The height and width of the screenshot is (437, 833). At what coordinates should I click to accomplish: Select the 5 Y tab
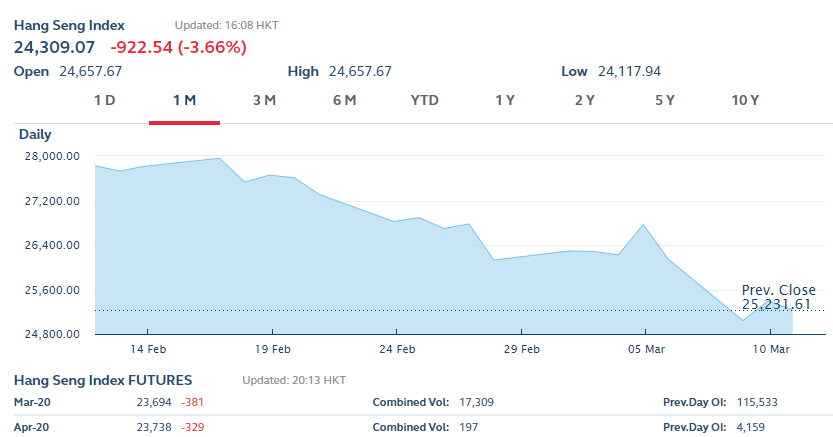[x=665, y=100]
